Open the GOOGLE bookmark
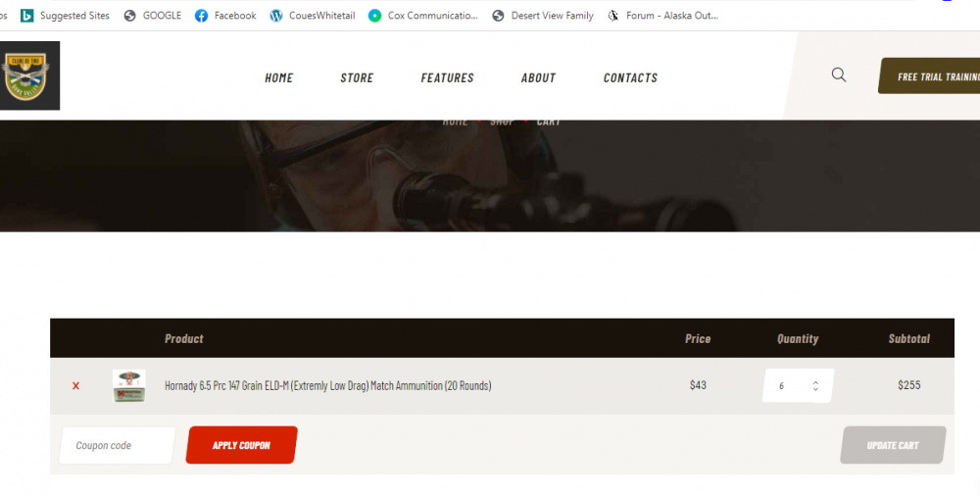Viewport: 980px width, 496px height. [x=153, y=16]
